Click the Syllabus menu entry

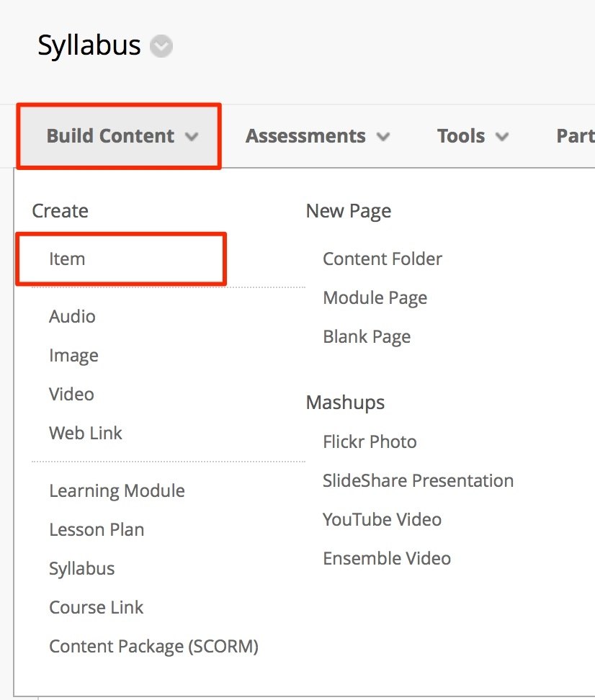81,569
